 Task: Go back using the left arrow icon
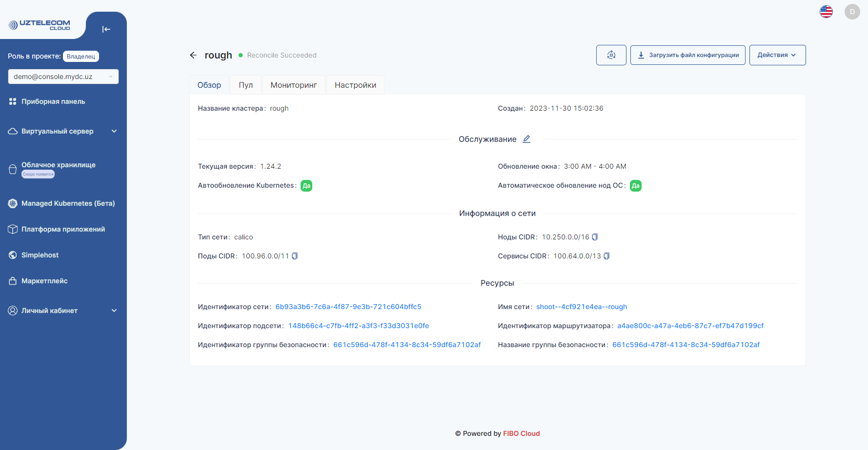(x=193, y=55)
